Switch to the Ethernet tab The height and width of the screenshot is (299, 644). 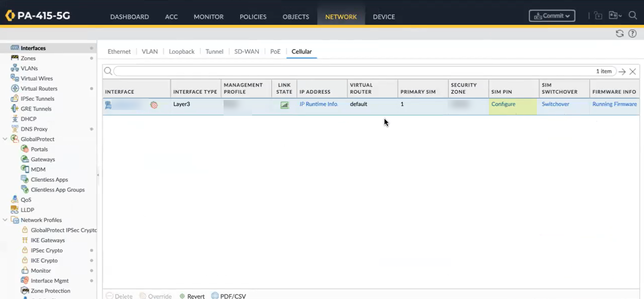[x=119, y=52]
